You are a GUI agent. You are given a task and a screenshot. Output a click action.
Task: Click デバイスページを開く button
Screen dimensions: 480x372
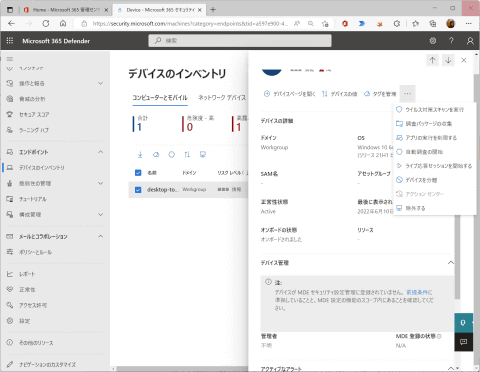click(x=289, y=94)
